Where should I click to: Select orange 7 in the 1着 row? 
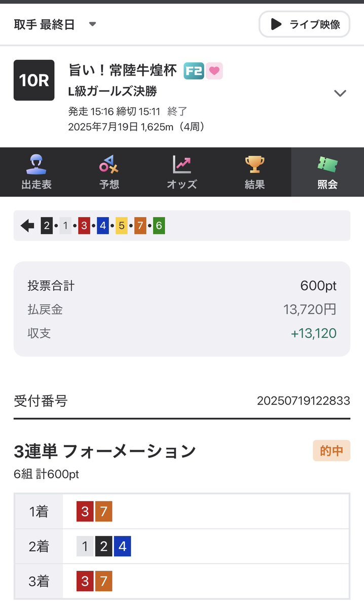point(103,512)
